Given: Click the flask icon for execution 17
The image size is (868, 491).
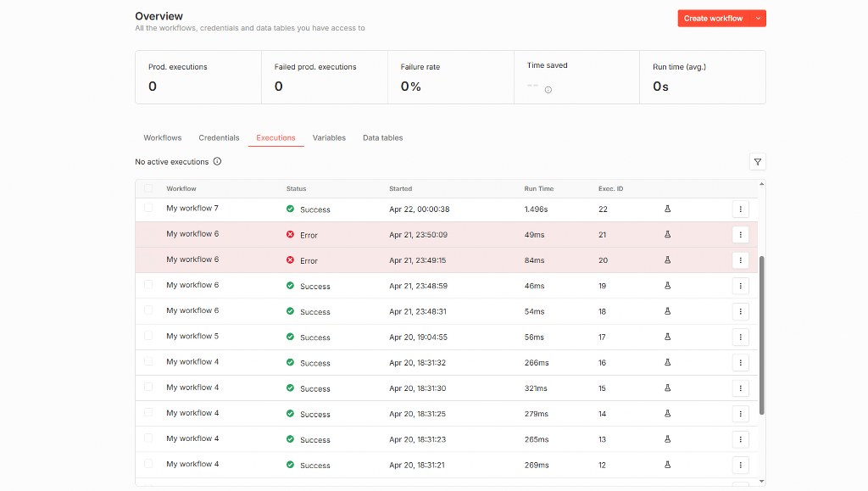Looking at the screenshot, I should coord(667,337).
